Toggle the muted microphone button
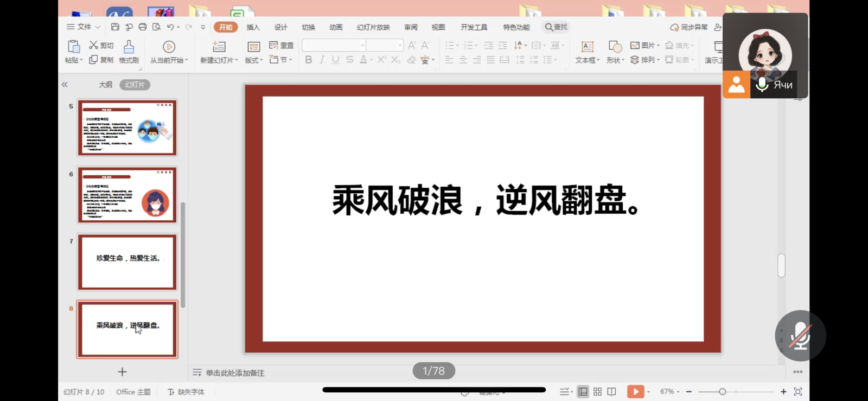This screenshot has width=868, height=401. click(x=800, y=336)
